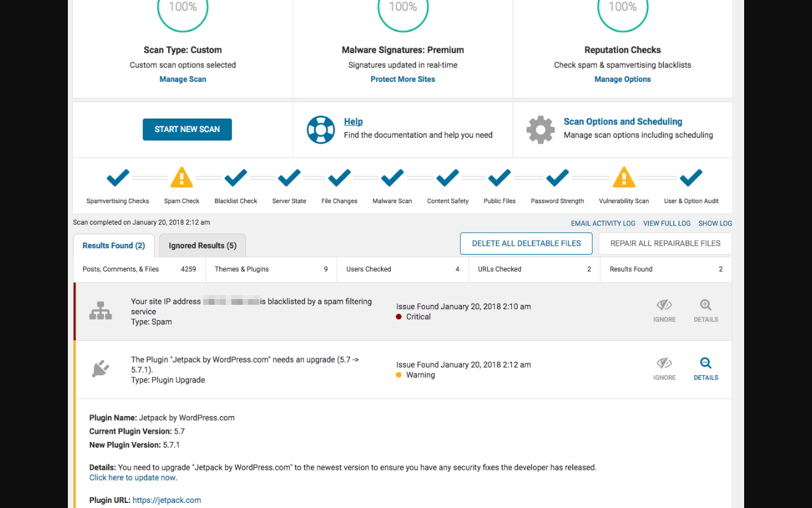This screenshot has width=812, height=508.
Task: Click 'Type: Spam' text
Action: [151, 322]
